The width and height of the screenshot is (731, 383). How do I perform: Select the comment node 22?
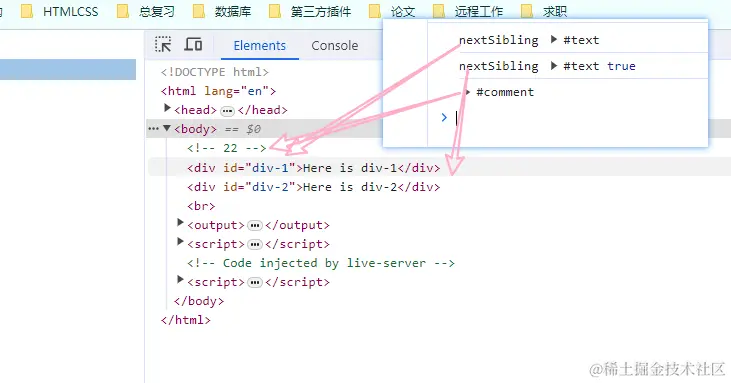tap(227, 148)
